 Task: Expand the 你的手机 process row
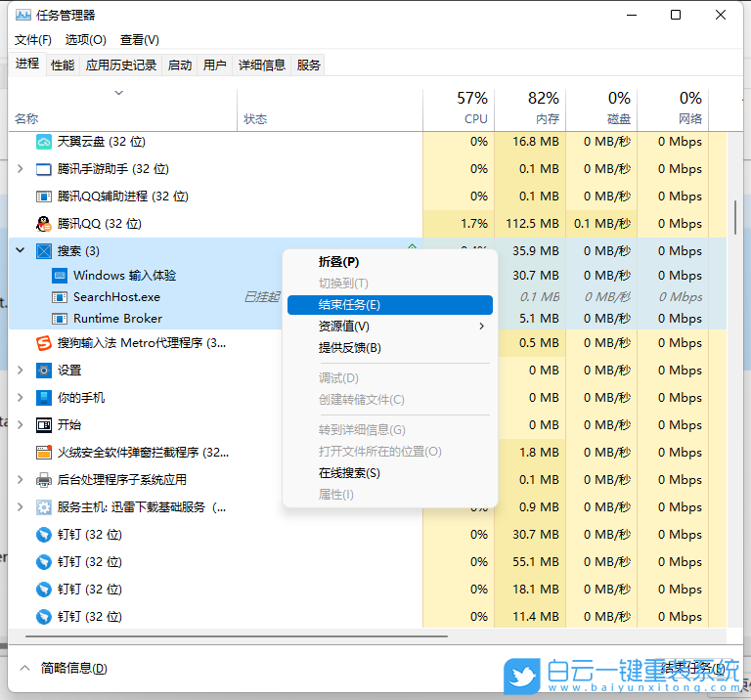click(x=21, y=397)
